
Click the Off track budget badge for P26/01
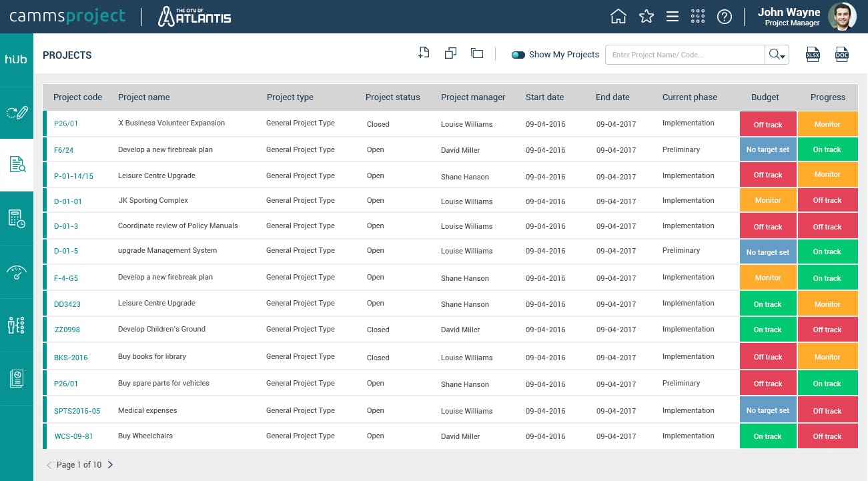[x=768, y=123]
